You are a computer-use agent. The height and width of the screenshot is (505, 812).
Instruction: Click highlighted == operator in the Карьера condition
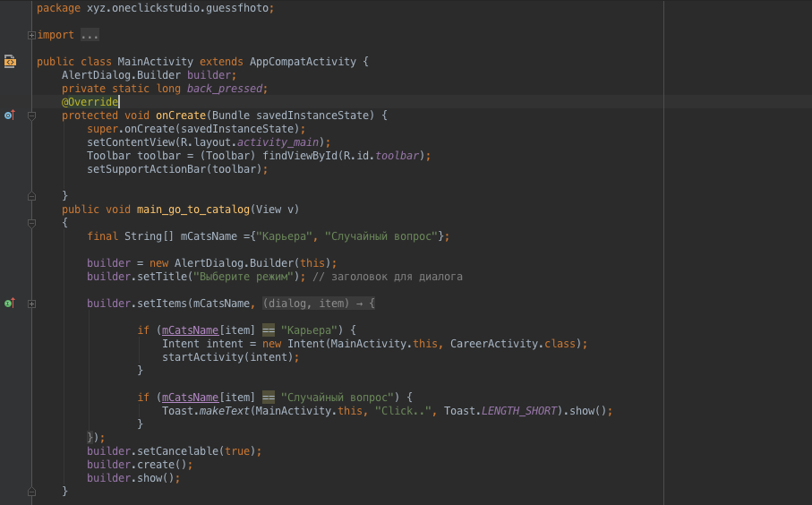pos(269,330)
